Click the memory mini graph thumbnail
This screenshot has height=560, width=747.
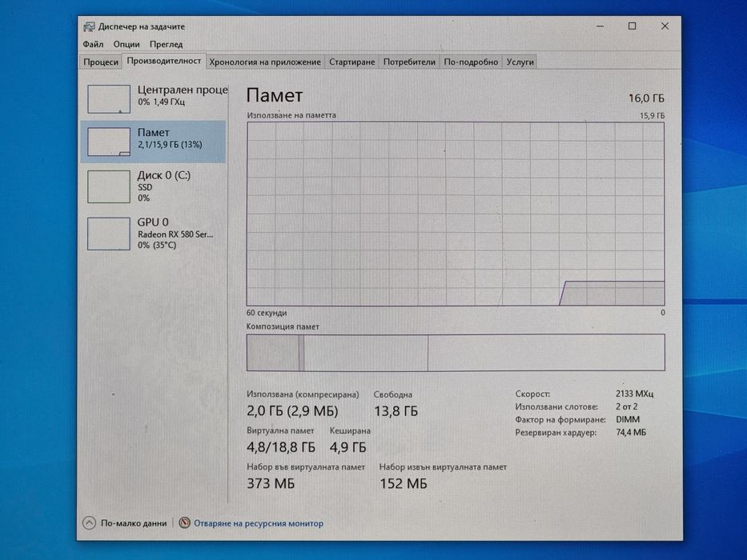tap(109, 142)
